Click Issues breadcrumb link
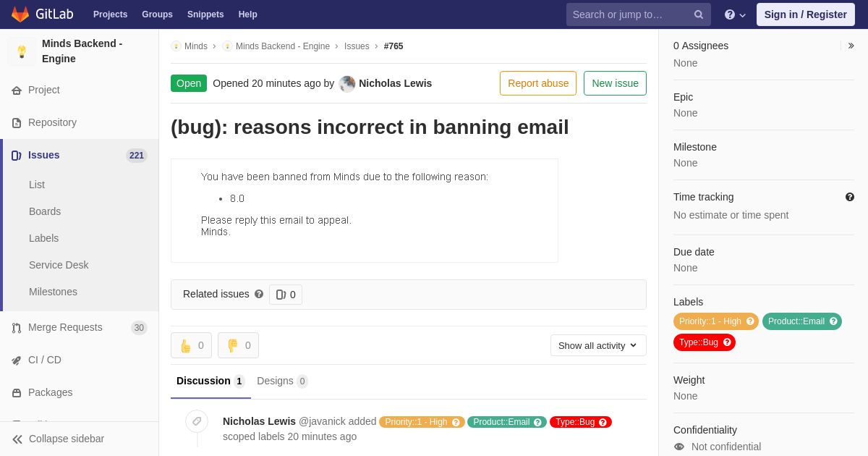Screen dimensions: 868x456 tap(357, 46)
